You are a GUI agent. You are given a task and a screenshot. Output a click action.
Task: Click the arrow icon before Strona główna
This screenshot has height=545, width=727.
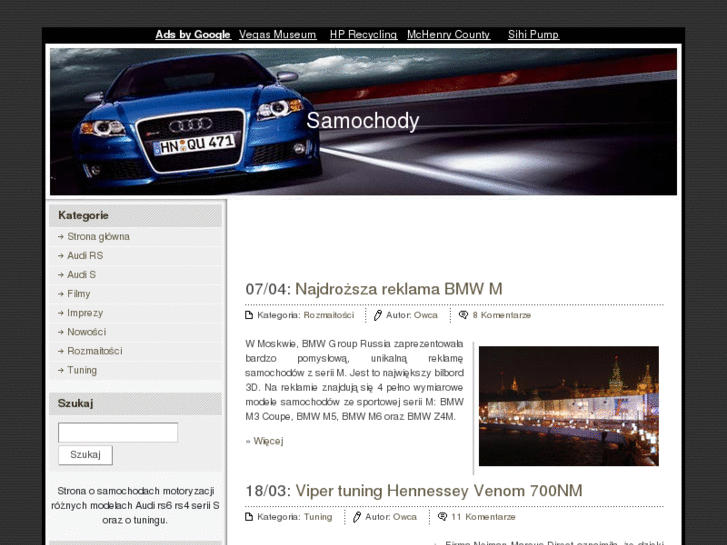pos(61,237)
